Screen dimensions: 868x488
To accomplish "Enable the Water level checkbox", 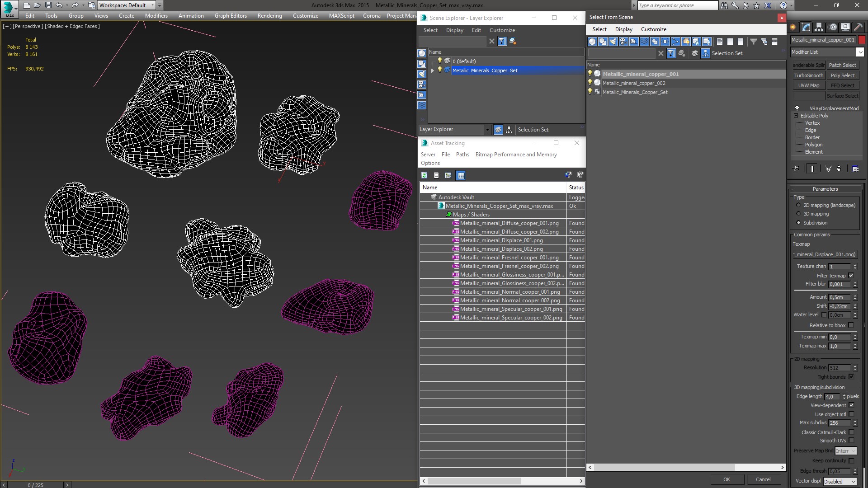I will 824,315.
